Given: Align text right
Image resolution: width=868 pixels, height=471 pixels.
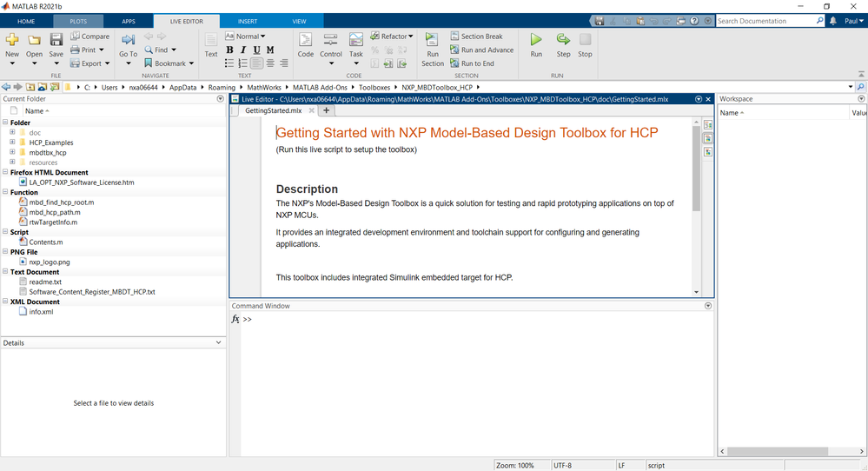Looking at the screenshot, I should [x=283, y=63].
